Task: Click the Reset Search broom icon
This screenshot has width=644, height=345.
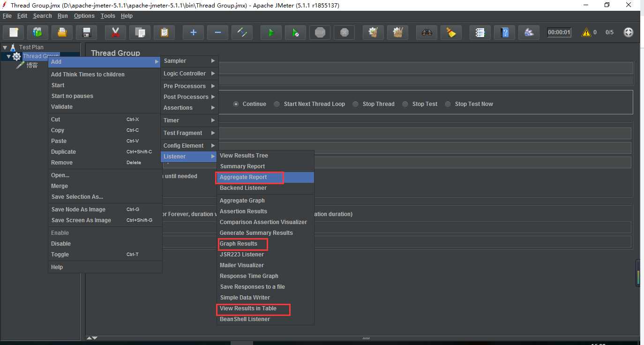Action: (x=451, y=32)
